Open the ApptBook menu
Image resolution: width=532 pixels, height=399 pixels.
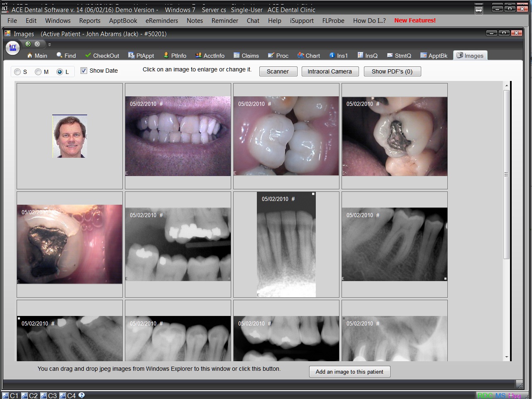pyautogui.click(x=123, y=20)
